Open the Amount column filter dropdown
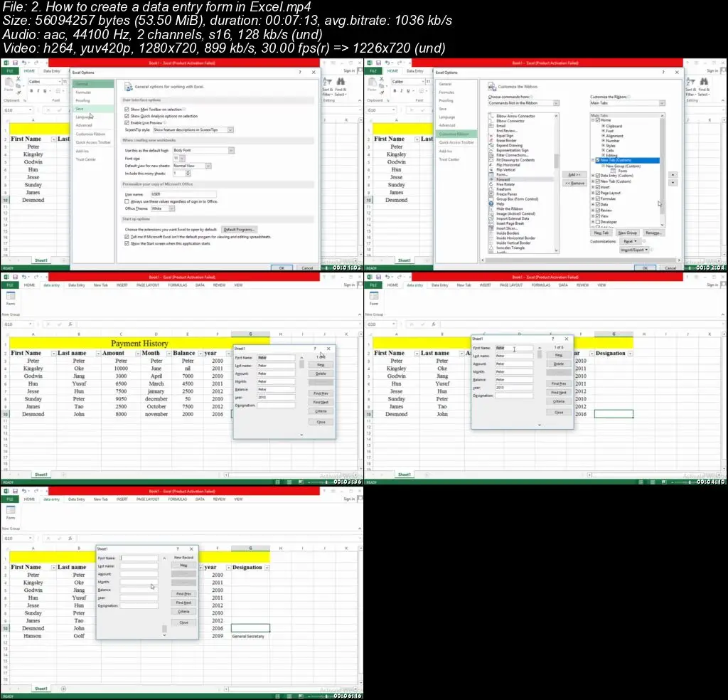The width and height of the screenshot is (728, 700). point(138,354)
